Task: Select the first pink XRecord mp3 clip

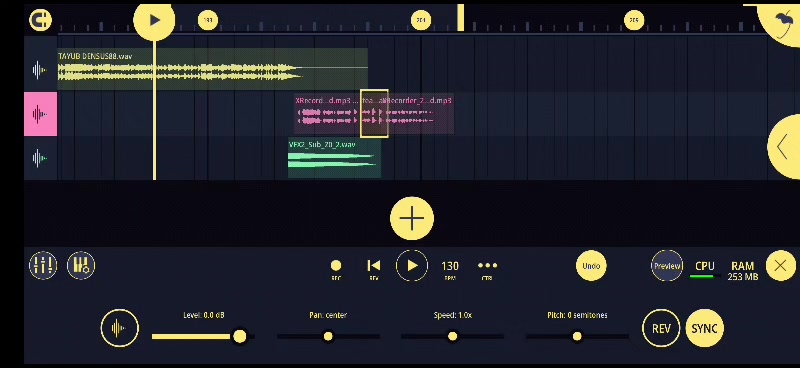Action: tap(327, 114)
